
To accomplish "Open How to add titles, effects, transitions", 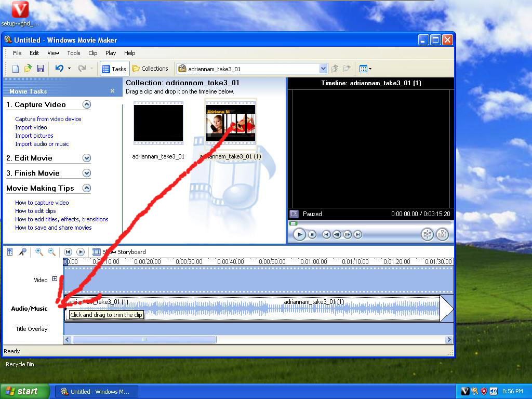I will pyautogui.click(x=61, y=219).
